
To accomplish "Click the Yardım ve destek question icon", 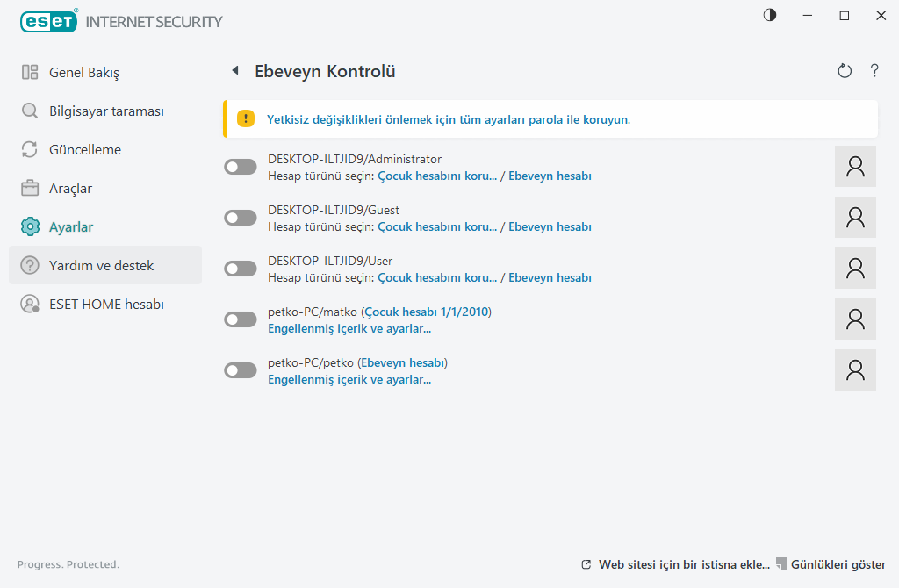I will tap(30, 265).
